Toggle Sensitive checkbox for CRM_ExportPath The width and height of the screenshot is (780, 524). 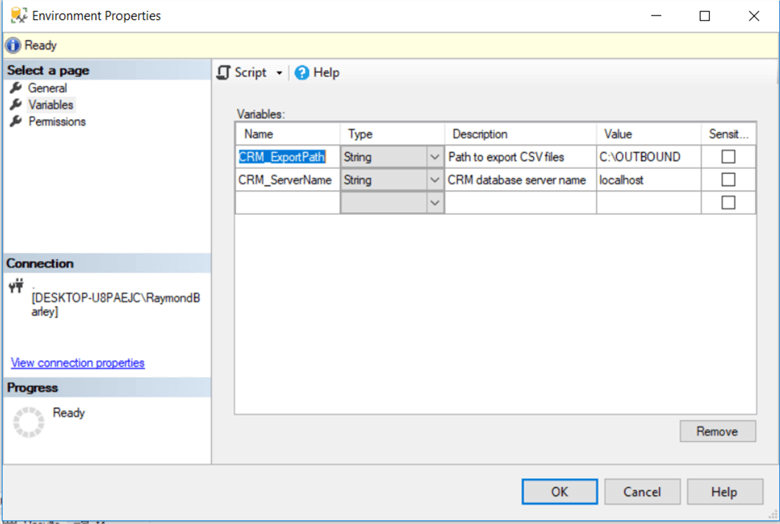coord(728,157)
